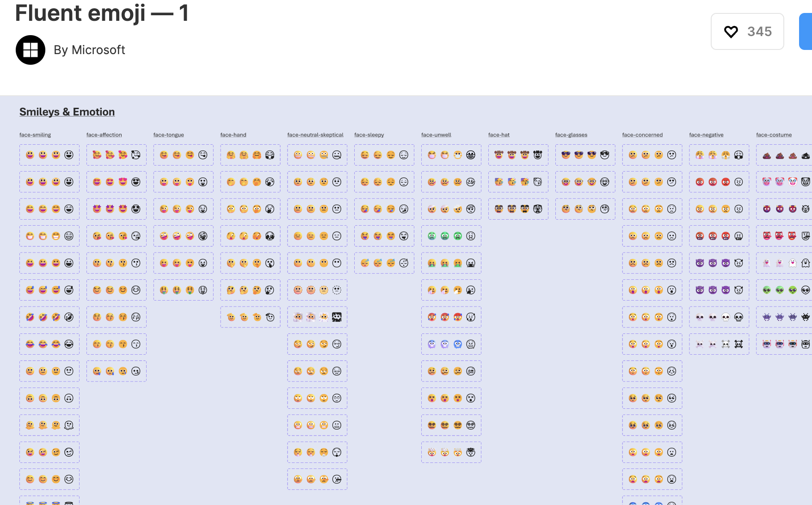Open the Smileys & Emotion section heading
812x505 pixels.
click(67, 112)
